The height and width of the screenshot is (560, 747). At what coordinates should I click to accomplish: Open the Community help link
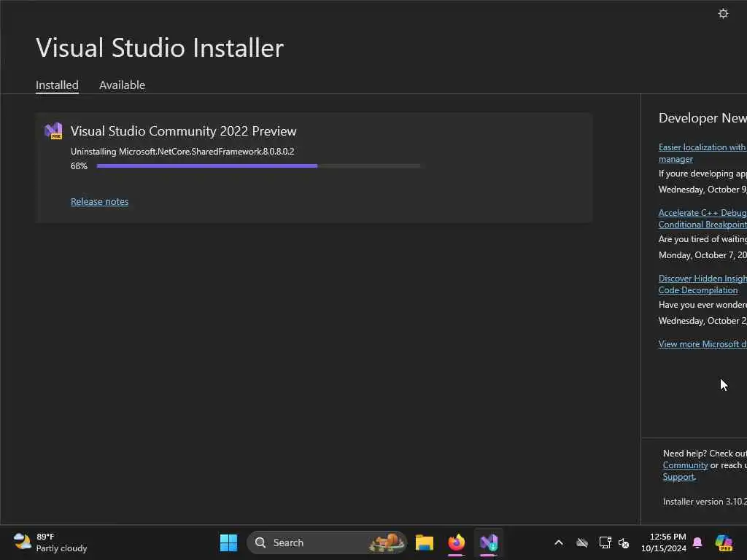[x=685, y=465]
